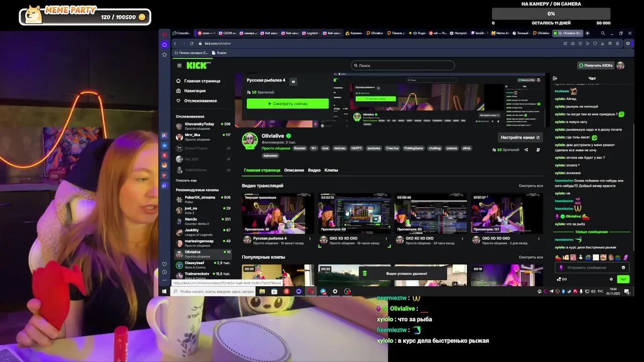This screenshot has width=644, height=362.
Task: Focus the Windows taskbar search box
Action: [214, 291]
